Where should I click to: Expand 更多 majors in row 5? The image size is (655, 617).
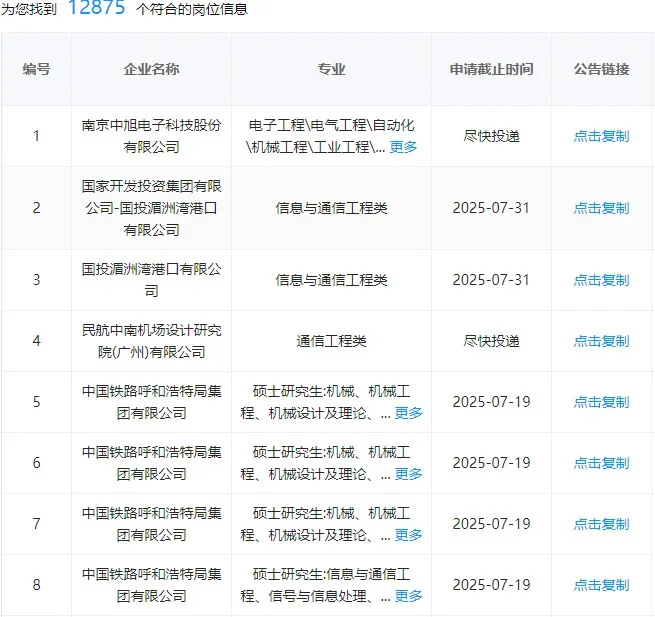[408, 413]
